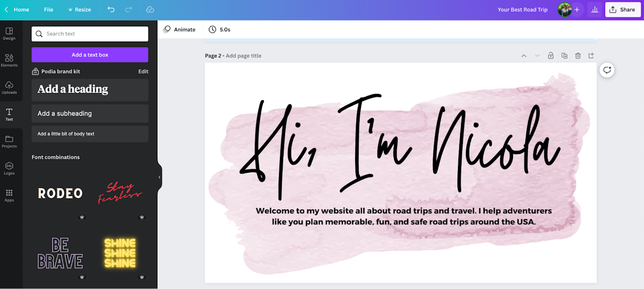Open the Design tab in sidebar
The image size is (644, 289).
pyautogui.click(x=9, y=34)
